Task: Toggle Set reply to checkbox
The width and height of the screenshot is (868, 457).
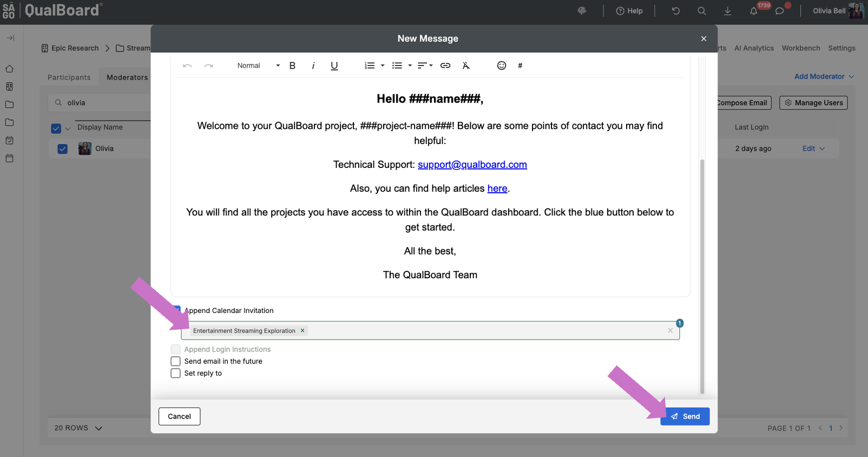Action: (x=175, y=373)
